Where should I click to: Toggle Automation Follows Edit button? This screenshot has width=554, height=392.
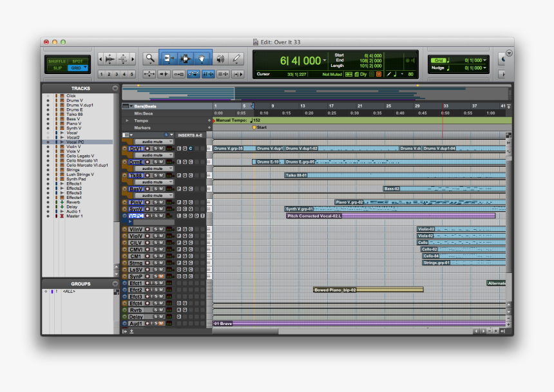tap(194, 74)
